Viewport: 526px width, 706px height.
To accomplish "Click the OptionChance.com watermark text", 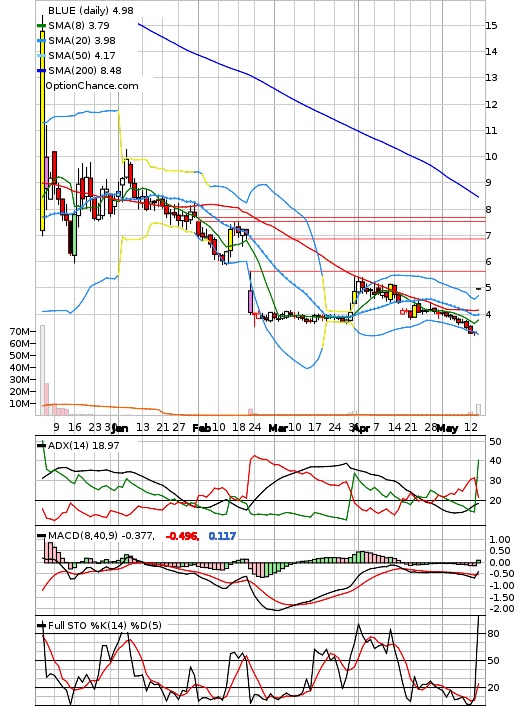I will [x=92, y=86].
